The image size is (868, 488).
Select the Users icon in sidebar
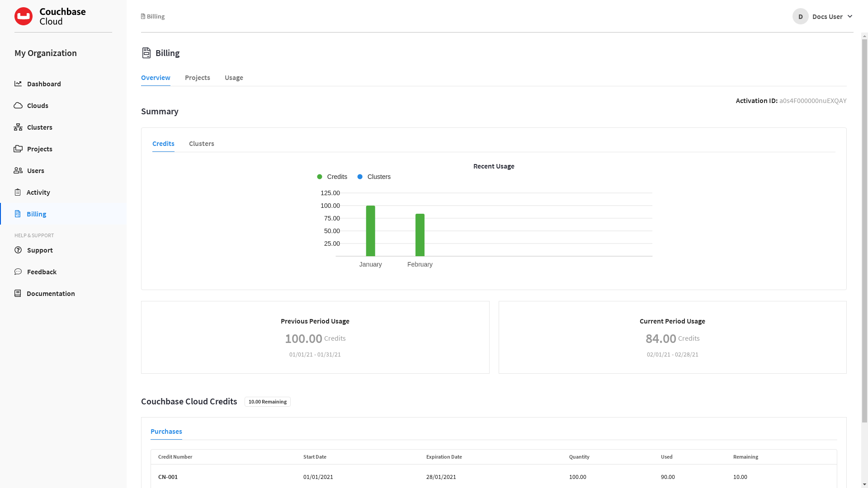pos(18,170)
